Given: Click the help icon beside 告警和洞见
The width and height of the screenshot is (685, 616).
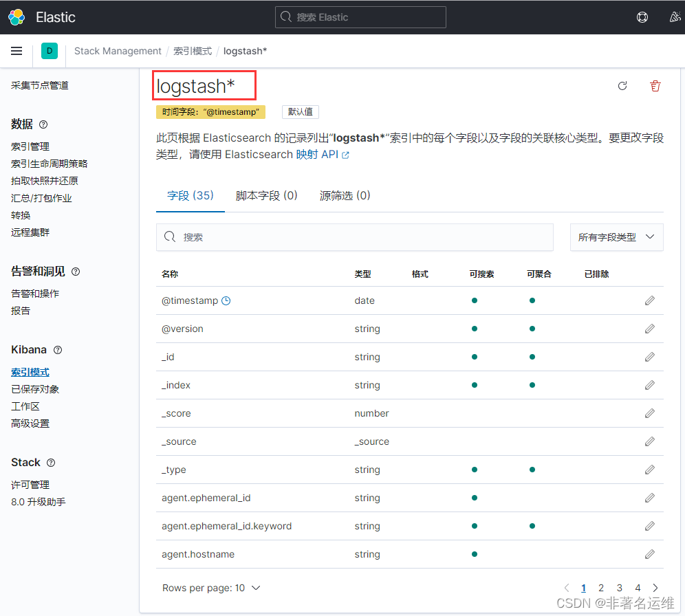Looking at the screenshot, I should click(76, 272).
